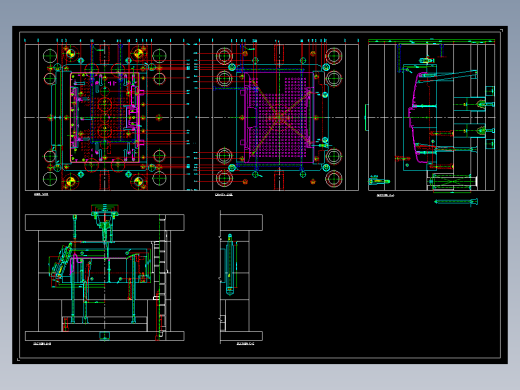Select the plan view with red concentric circles inside
This screenshot has height=390, width=520.
[x=105, y=117]
